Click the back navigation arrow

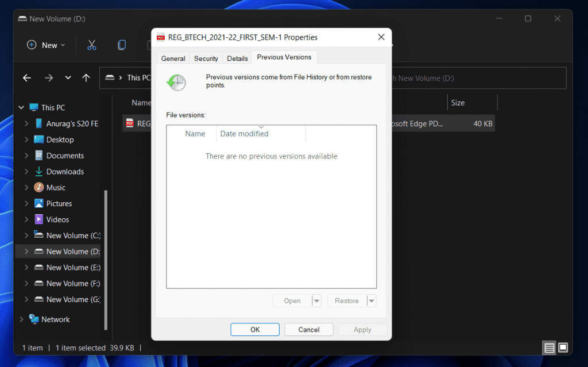[x=26, y=78]
